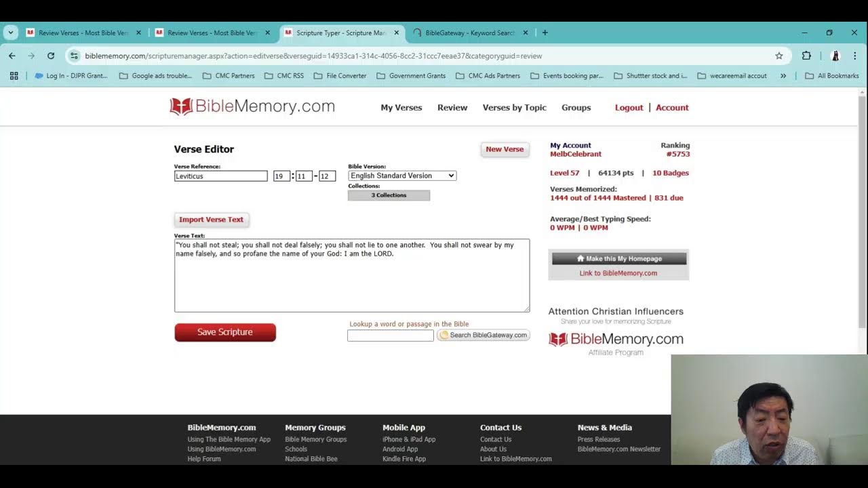Click the MelbCelebrant account name
Screen dimensions: 868x488
[x=576, y=155]
